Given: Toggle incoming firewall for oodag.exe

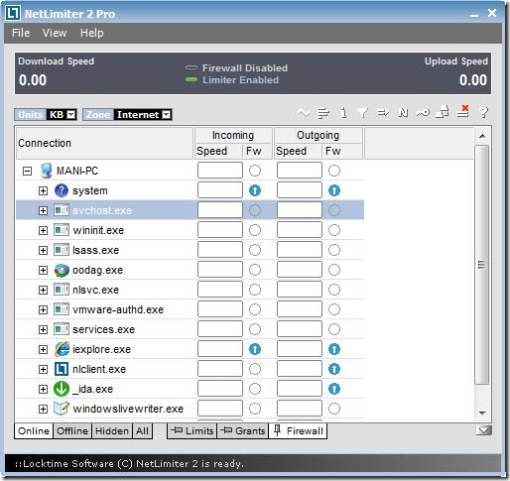Looking at the screenshot, I should coord(255,270).
